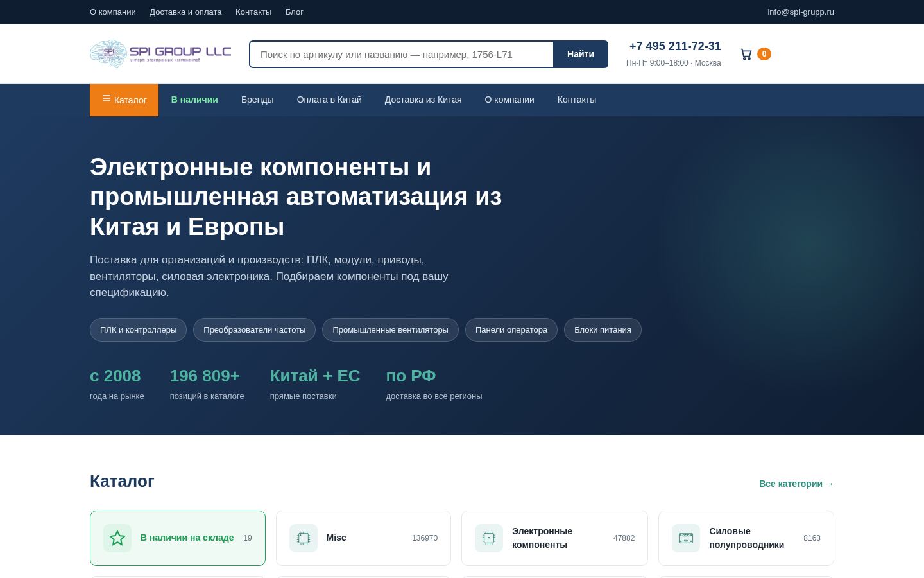924x578 pixels.
Task: Select the 'Преобразователи частоты' chip
Action: click(x=254, y=329)
